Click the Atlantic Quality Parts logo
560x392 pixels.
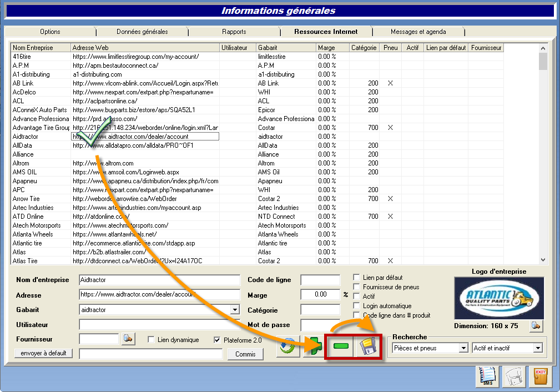point(499,298)
